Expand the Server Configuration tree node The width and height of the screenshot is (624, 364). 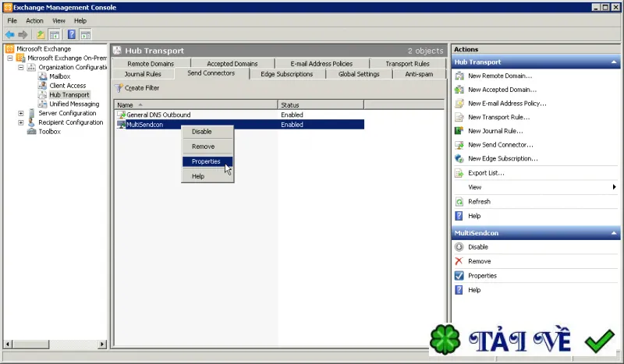click(21, 113)
